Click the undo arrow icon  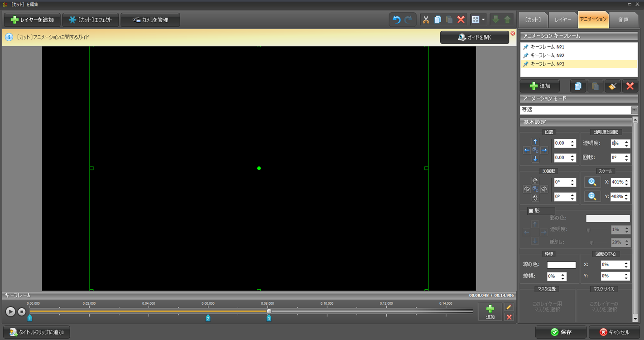tap(396, 20)
